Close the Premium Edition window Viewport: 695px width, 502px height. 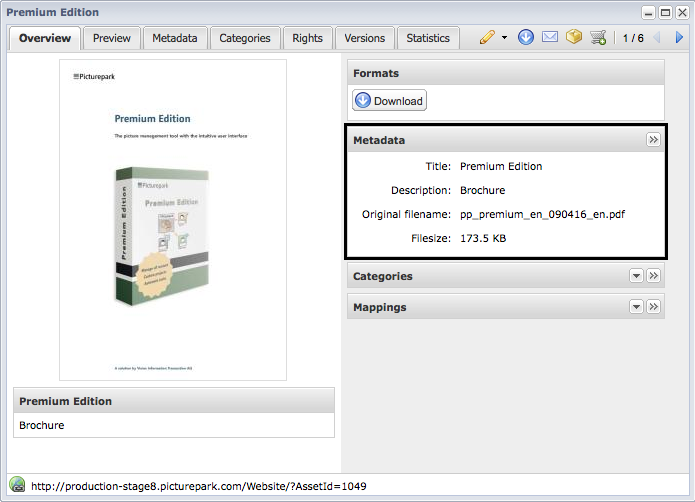click(x=682, y=12)
